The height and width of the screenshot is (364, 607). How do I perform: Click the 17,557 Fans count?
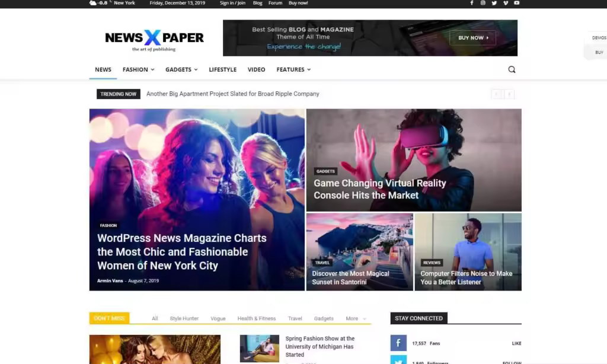point(426,343)
